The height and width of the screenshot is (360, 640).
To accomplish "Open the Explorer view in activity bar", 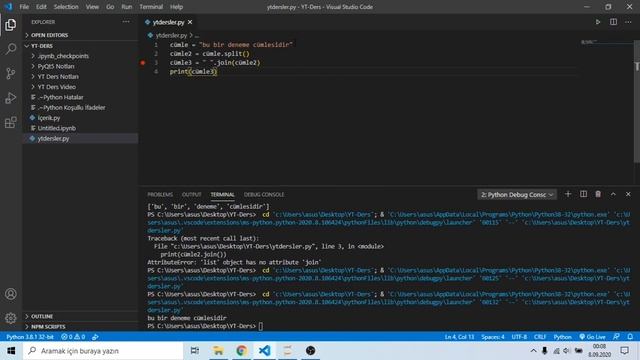I will click(11, 25).
